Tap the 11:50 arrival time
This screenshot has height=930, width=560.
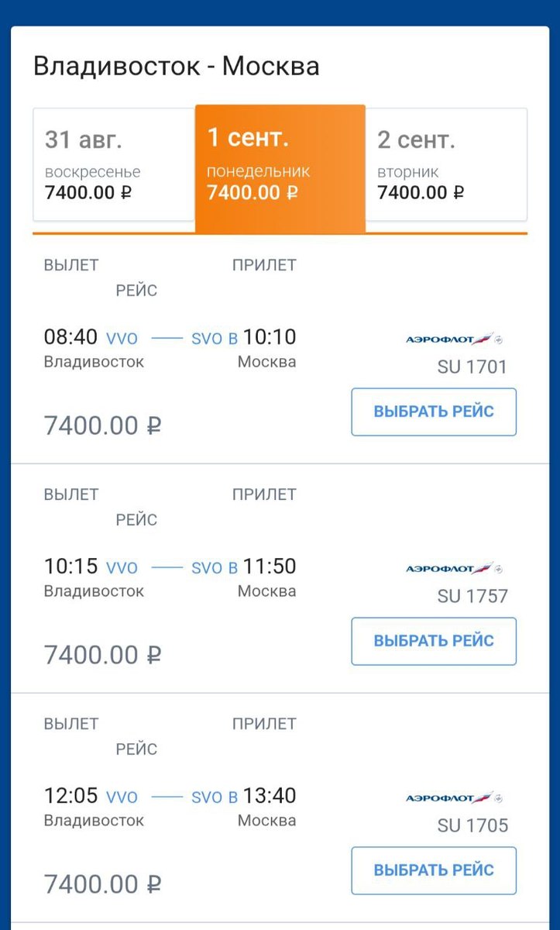pos(270,567)
